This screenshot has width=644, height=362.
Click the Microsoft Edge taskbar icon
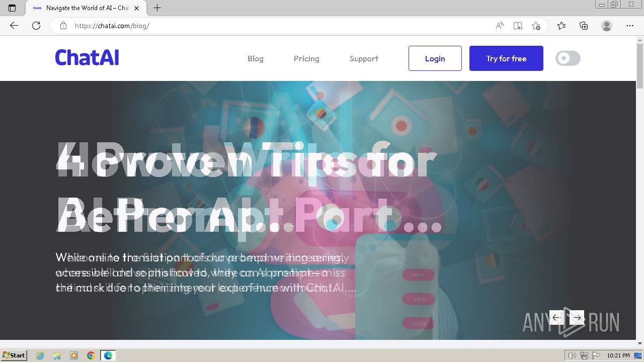pyautogui.click(x=108, y=355)
